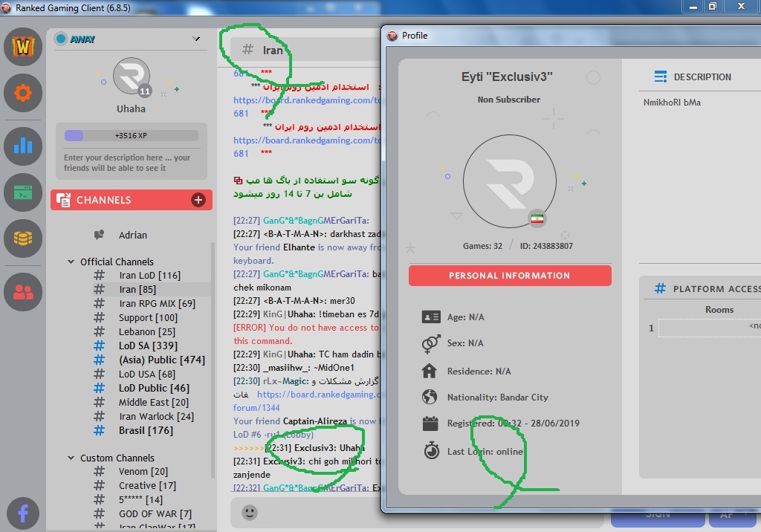
Task: Click the PLATFORM ACCESS hash icon
Action: [x=660, y=289]
